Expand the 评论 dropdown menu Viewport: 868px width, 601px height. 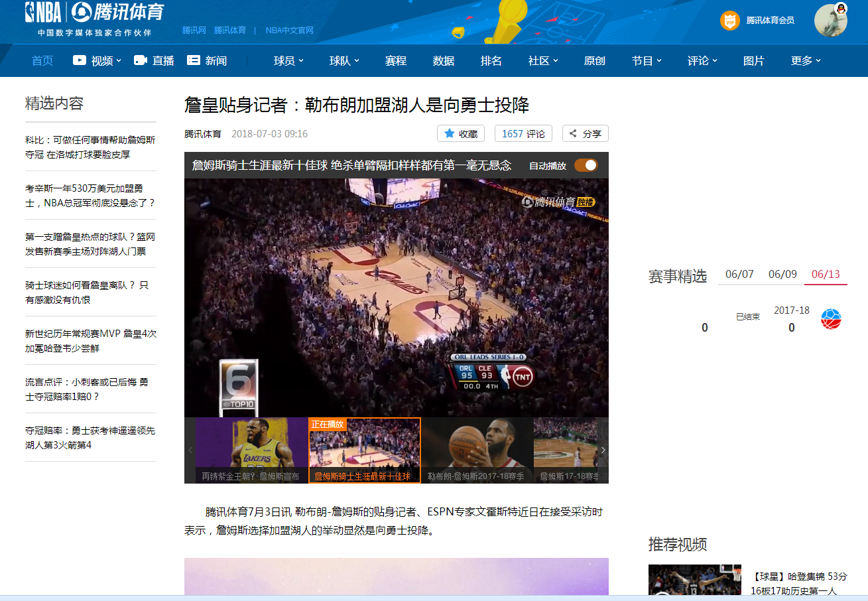[x=715, y=60]
